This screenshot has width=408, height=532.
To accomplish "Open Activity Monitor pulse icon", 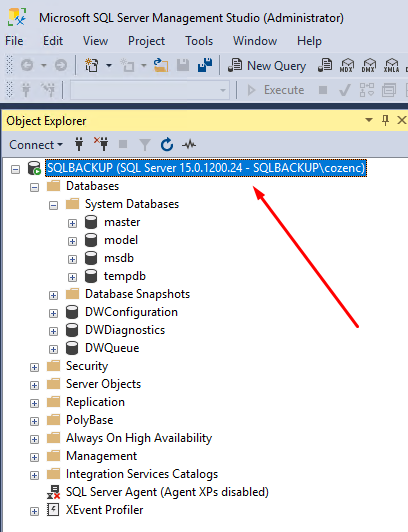I will click(189, 145).
